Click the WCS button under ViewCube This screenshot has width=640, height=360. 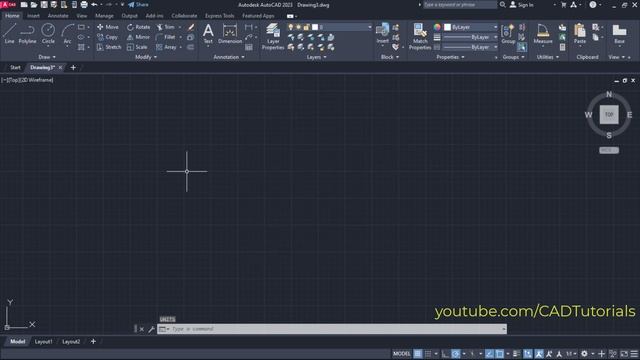click(609, 150)
